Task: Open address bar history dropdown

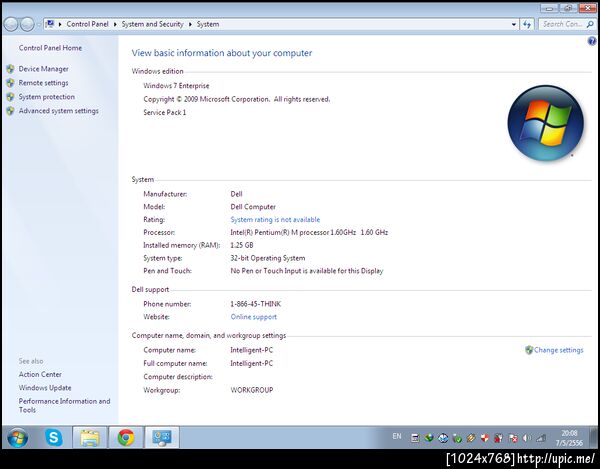Action: tap(514, 24)
